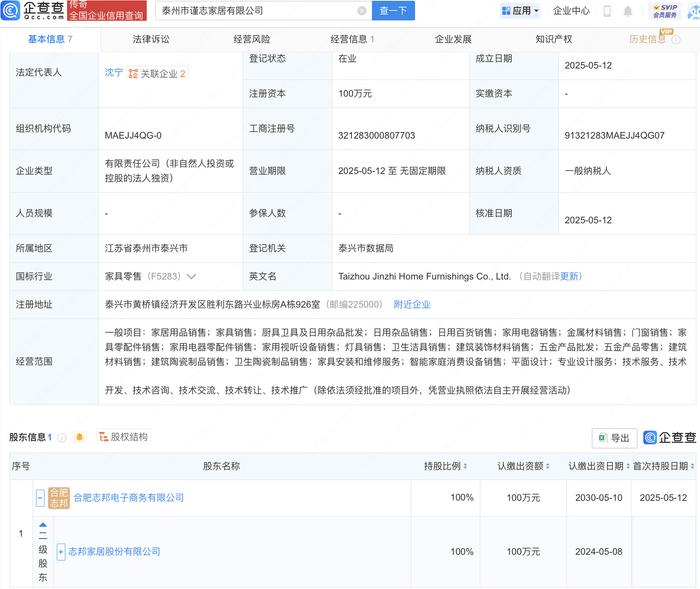The height and width of the screenshot is (589, 700).
Task: Open the SVIP member service icon
Action: coord(665,11)
